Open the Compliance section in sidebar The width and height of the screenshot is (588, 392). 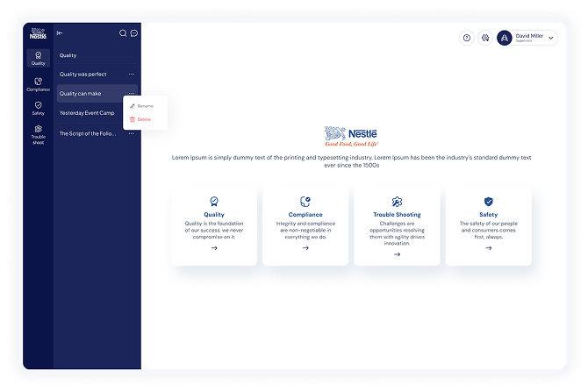pyautogui.click(x=39, y=84)
